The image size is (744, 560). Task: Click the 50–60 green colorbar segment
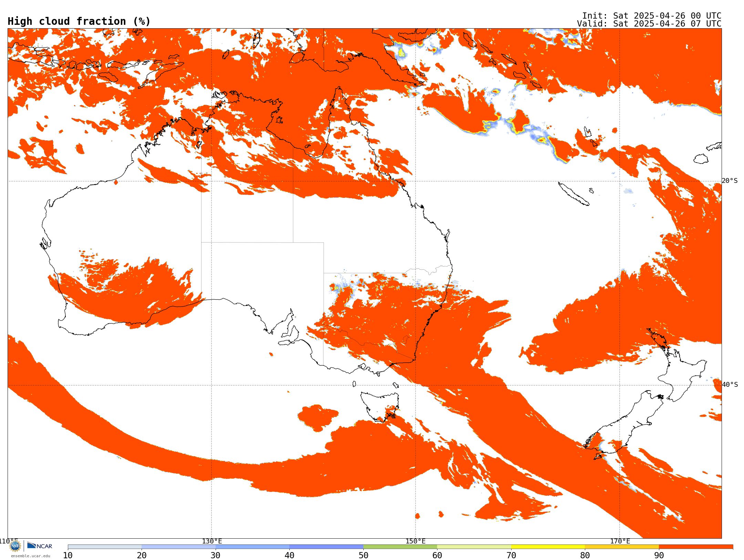click(400, 547)
